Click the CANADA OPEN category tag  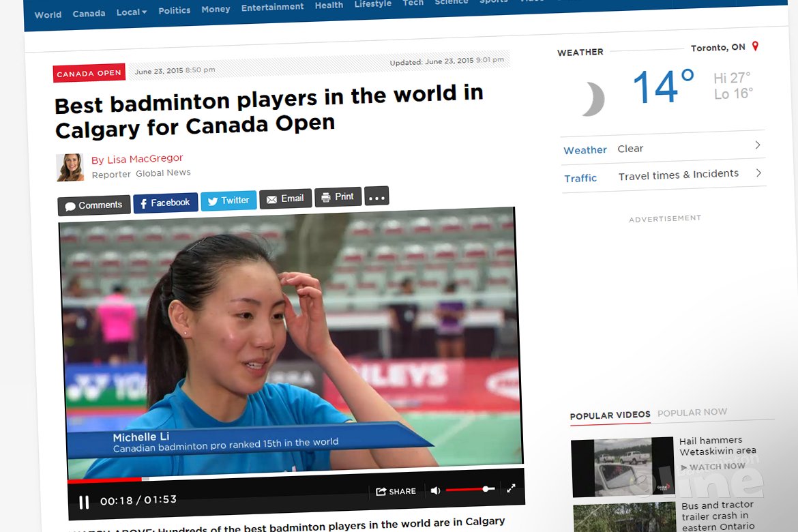point(89,73)
